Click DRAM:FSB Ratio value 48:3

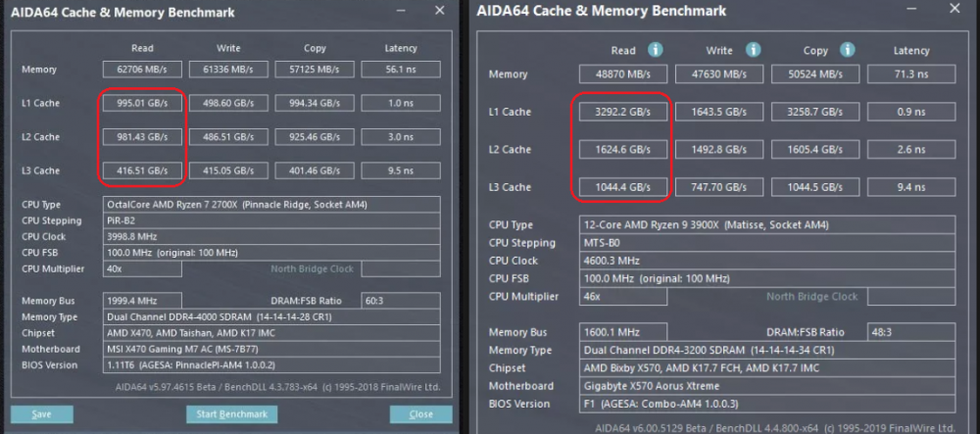911,332
